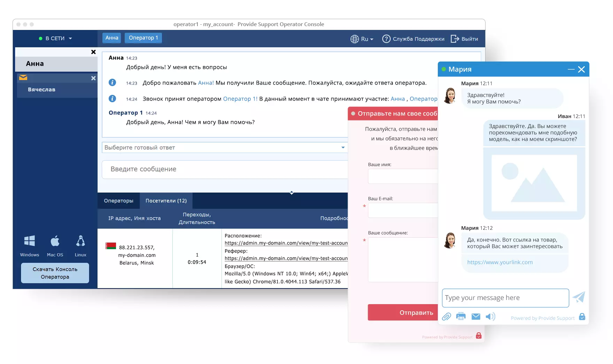
Task: Close the Мария chat widget
Action: coord(581,70)
